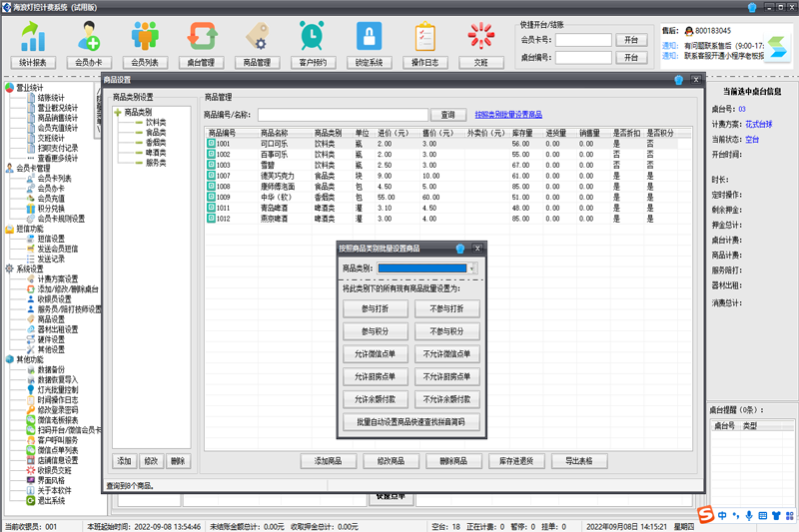This screenshot has height=532, width=799.
Task: Expand the 商品类别 tree root node
Action: 118,112
